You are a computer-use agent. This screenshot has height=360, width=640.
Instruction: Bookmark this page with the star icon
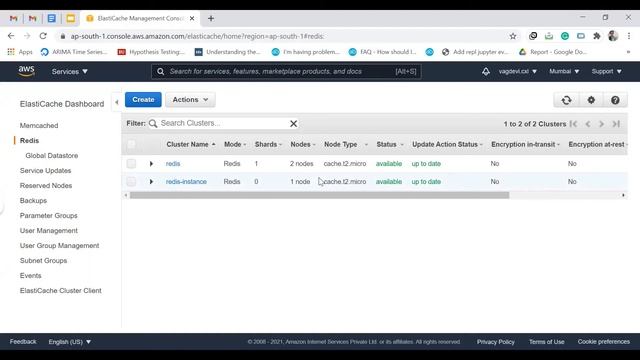(x=513, y=36)
